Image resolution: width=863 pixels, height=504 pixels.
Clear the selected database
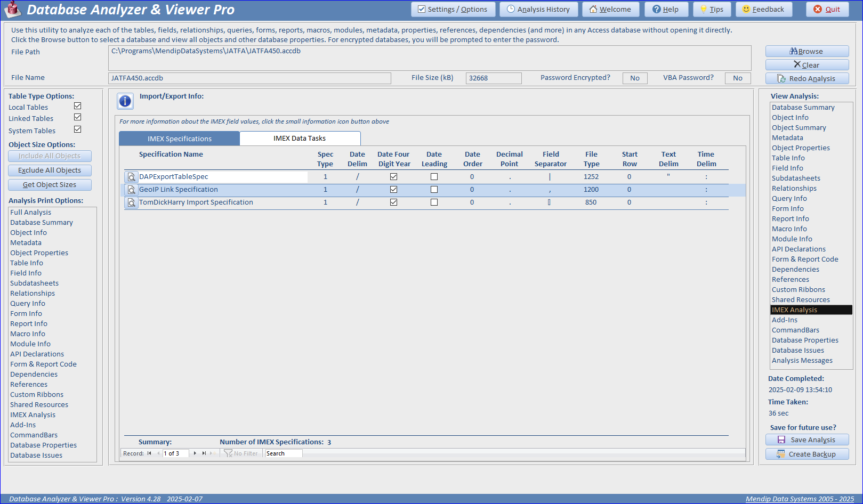[807, 65]
